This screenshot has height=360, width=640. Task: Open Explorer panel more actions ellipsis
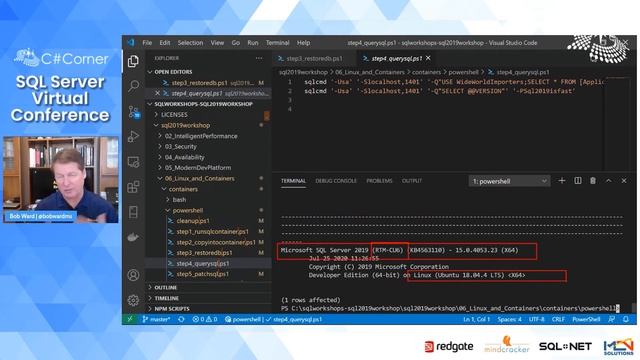pos(259,58)
